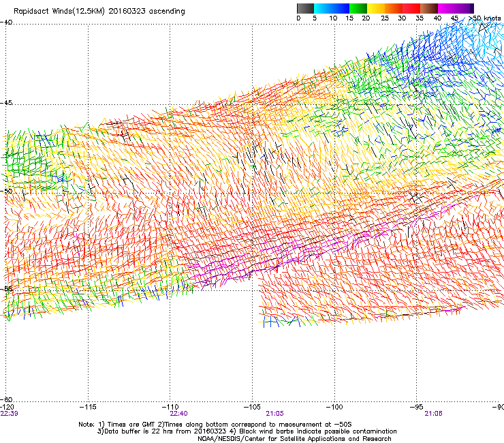This screenshot has height=443, width=504.
Task: Click the legend label '10'
Action: tap(333, 18)
